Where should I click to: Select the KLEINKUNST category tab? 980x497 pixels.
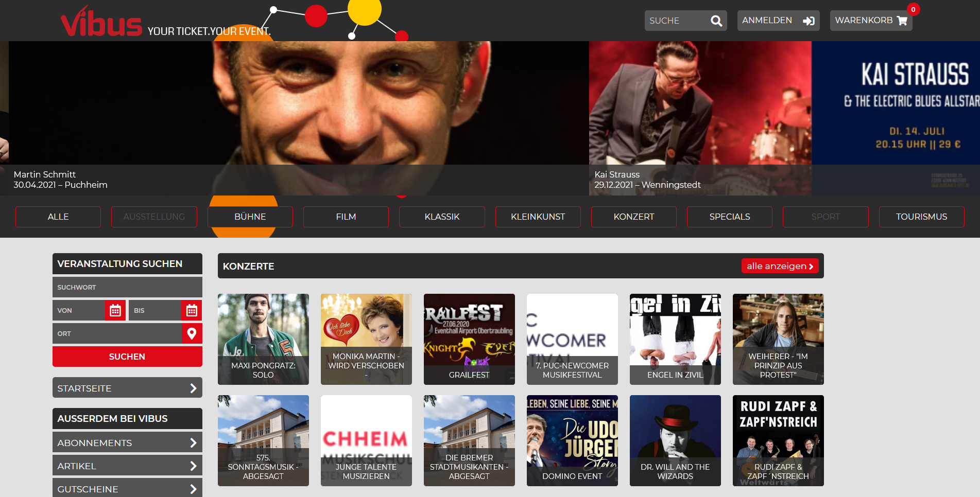click(538, 217)
